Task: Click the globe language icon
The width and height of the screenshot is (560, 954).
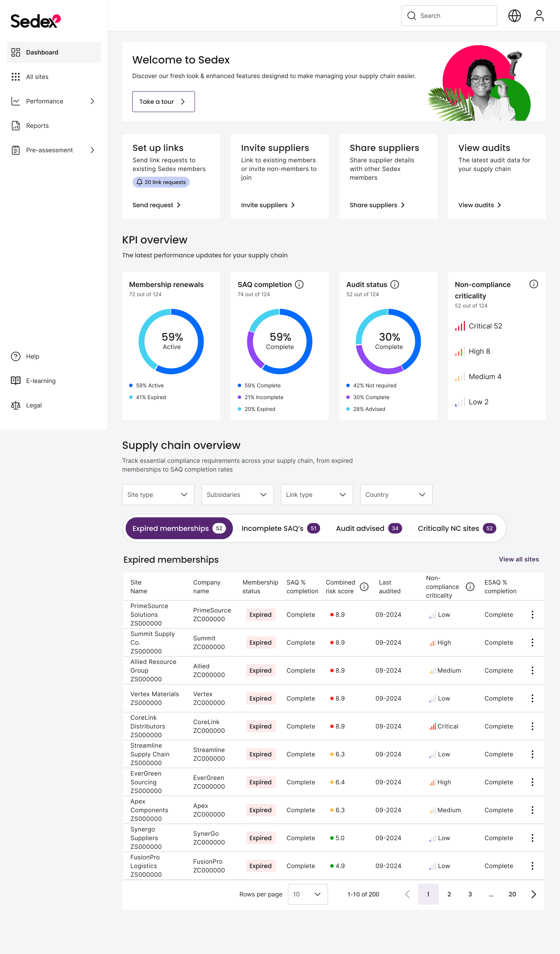Action: 514,16
